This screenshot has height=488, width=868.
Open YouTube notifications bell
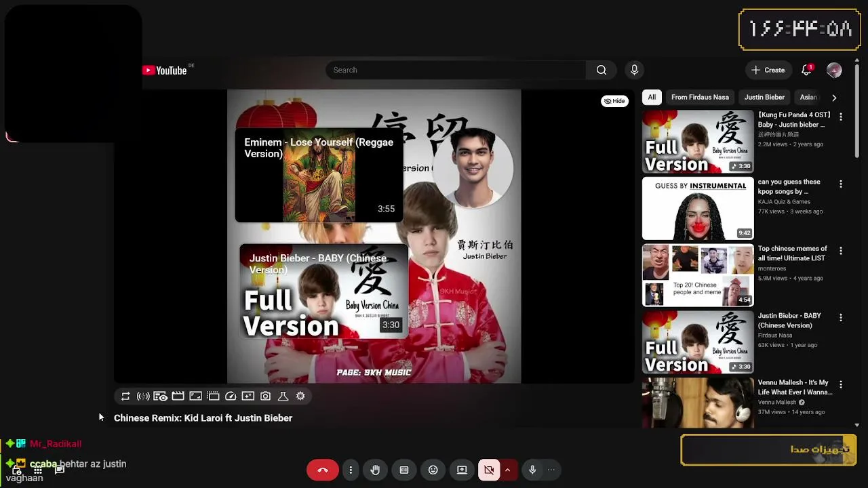click(x=807, y=70)
